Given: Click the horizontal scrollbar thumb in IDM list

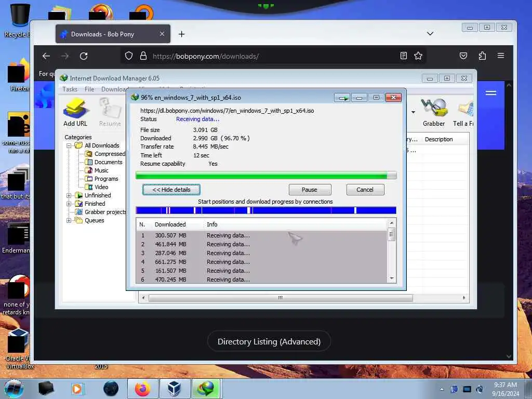Looking at the screenshot, I should point(281,298).
